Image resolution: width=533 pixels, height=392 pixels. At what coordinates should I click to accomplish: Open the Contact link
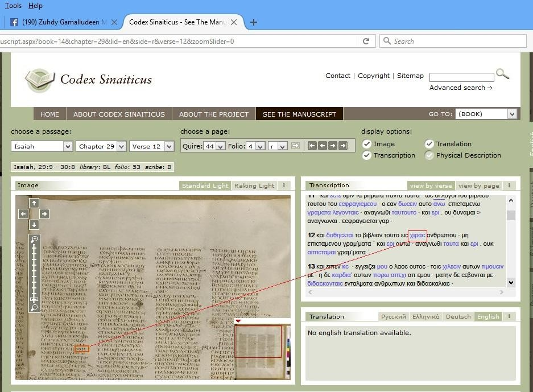337,76
